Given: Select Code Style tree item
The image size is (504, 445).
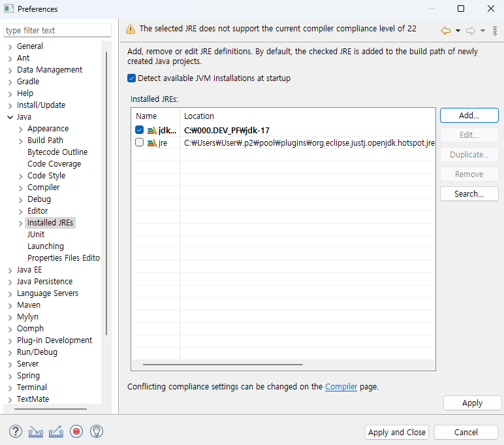Looking at the screenshot, I should (46, 176).
